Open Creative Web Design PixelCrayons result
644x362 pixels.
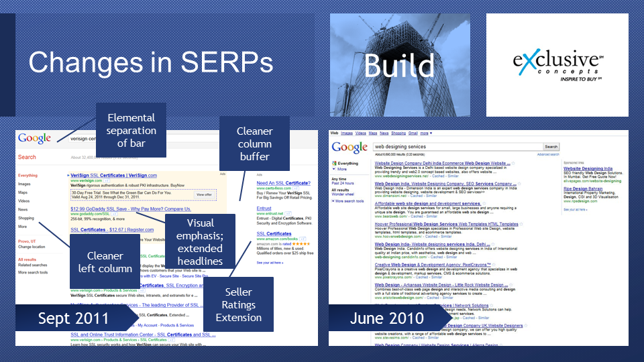click(x=433, y=265)
